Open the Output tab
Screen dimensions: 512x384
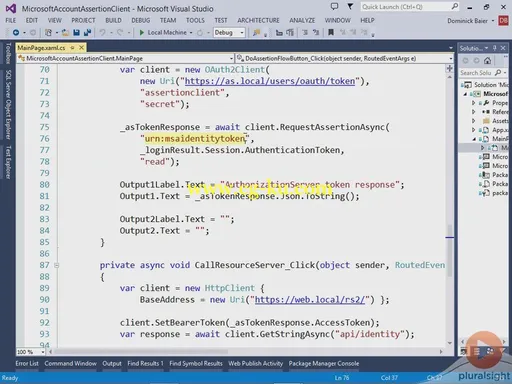[x=112, y=363]
